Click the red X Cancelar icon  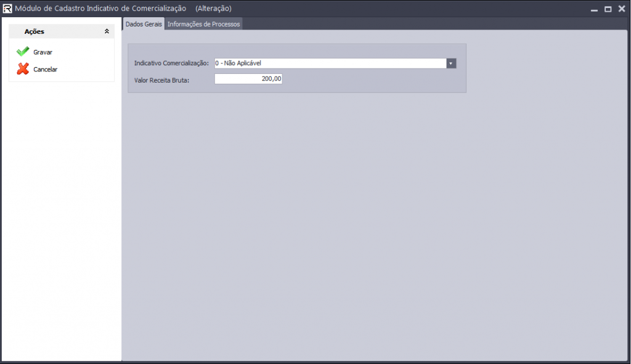coord(23,69)
